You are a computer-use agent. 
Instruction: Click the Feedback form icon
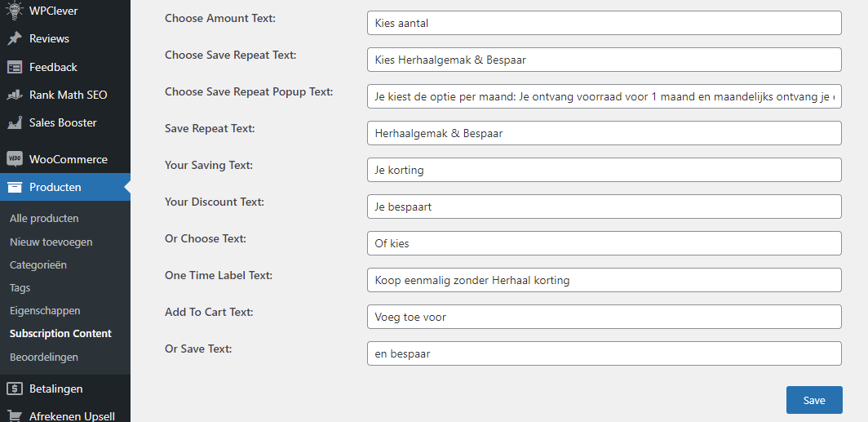14,67
